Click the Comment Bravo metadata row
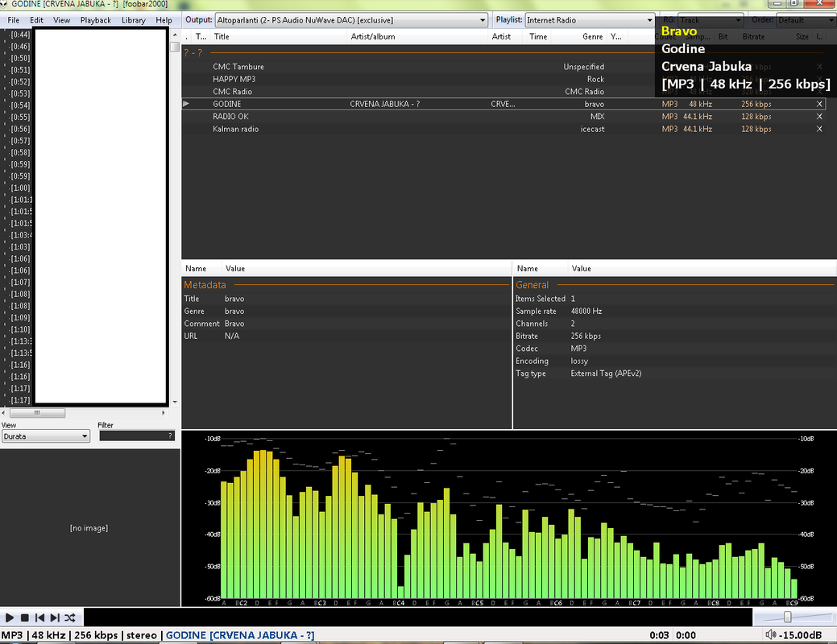The image size is (837, 644). tap(347, 324)
